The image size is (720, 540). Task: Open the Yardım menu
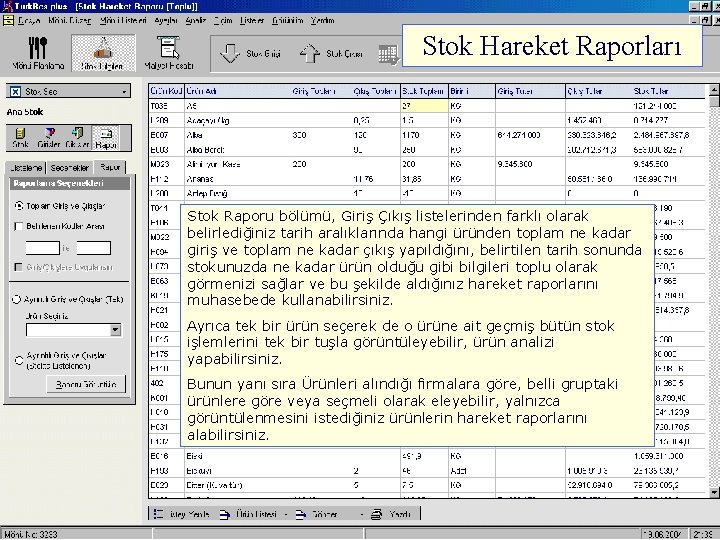click(x=322, y=21)
